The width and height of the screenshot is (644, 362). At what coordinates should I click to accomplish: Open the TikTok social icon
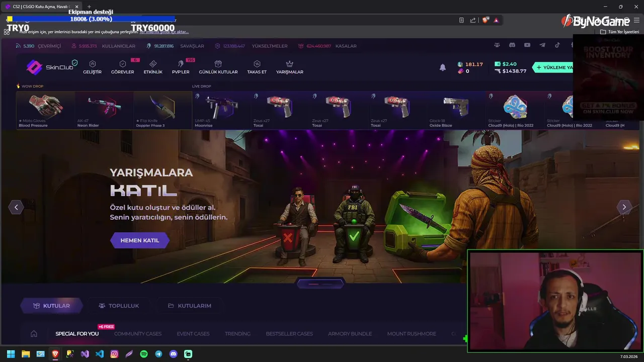click(x=557, y=45)
